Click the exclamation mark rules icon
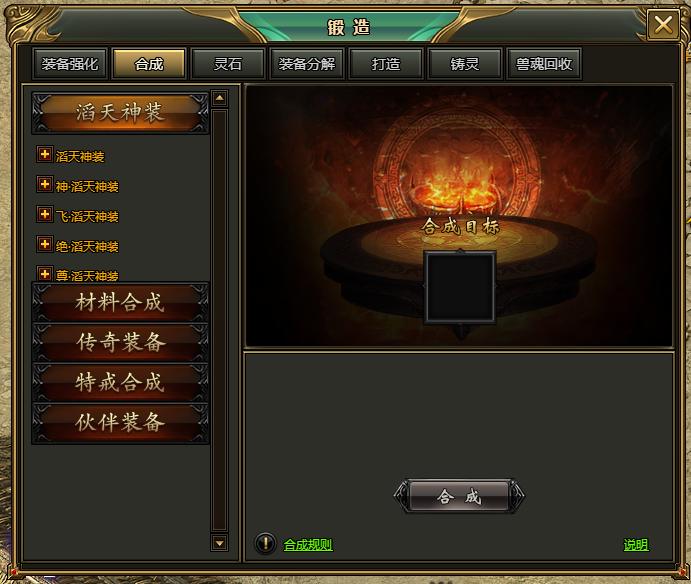The image size is (691, 584). [266, 543]
